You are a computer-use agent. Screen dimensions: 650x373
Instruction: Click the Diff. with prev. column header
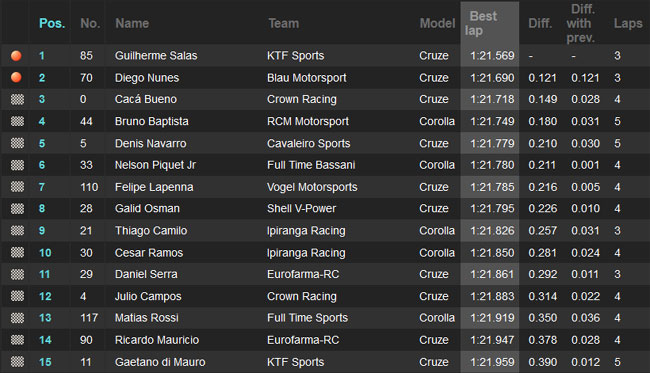coord(580,23)
